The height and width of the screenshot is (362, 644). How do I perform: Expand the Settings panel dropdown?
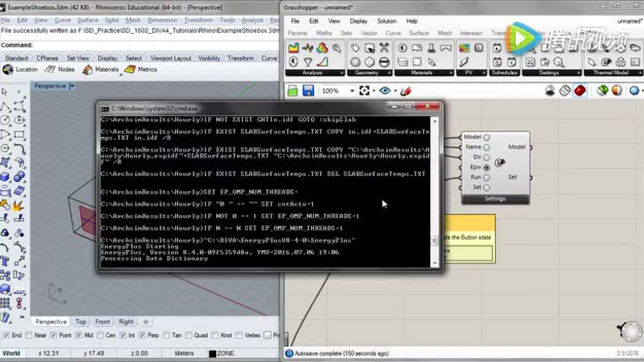coord(579,73)
